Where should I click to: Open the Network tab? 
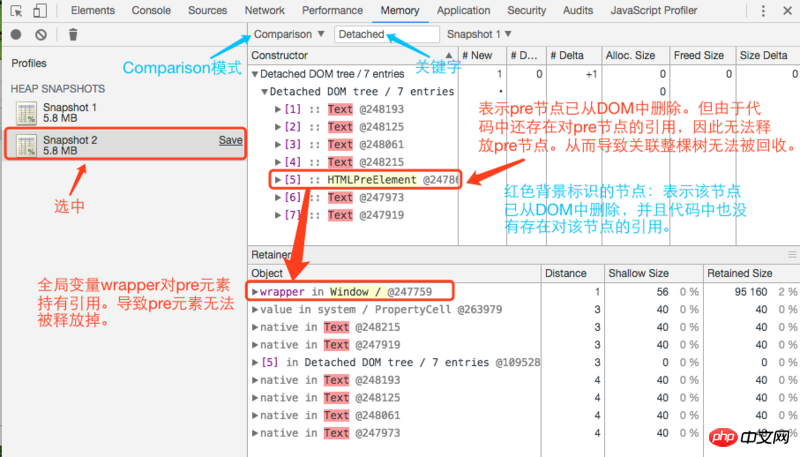[x=264, y=10]
